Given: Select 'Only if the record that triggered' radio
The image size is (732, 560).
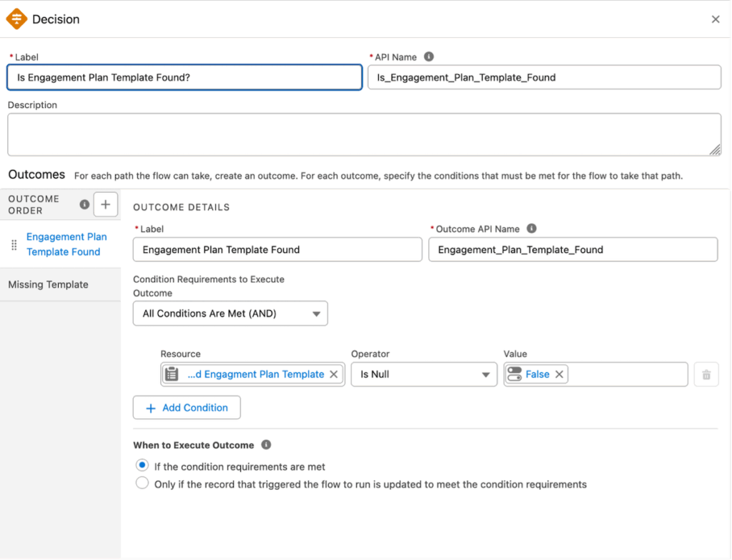Looking at the screenshot, I should point(142,483).
